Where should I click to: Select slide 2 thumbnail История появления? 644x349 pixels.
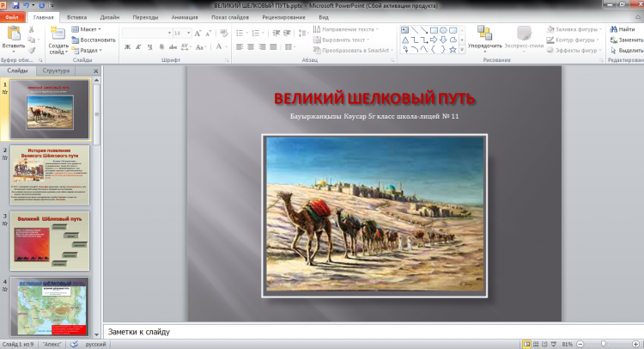click(x=50, y=175)
